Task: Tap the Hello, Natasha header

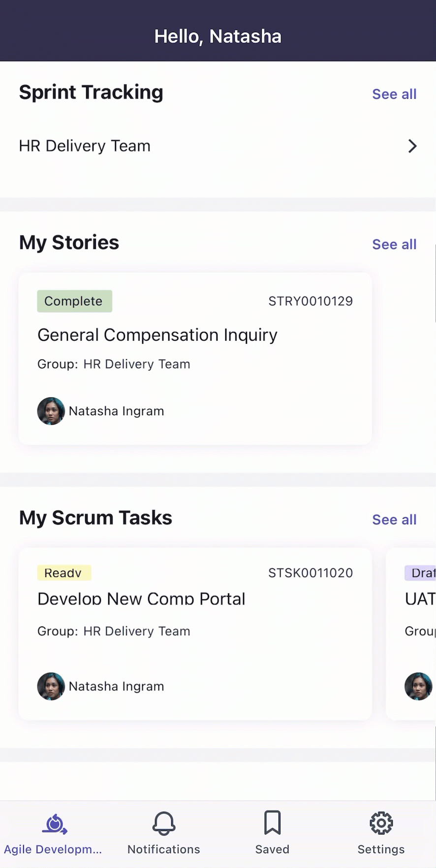Action: [x=218, y=36]
